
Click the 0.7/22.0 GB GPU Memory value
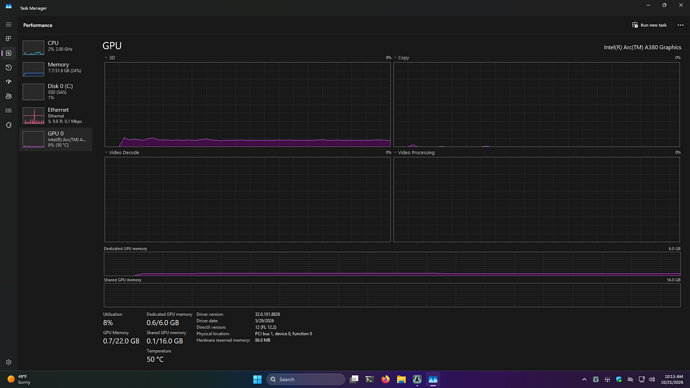click(x=121, y=341)
